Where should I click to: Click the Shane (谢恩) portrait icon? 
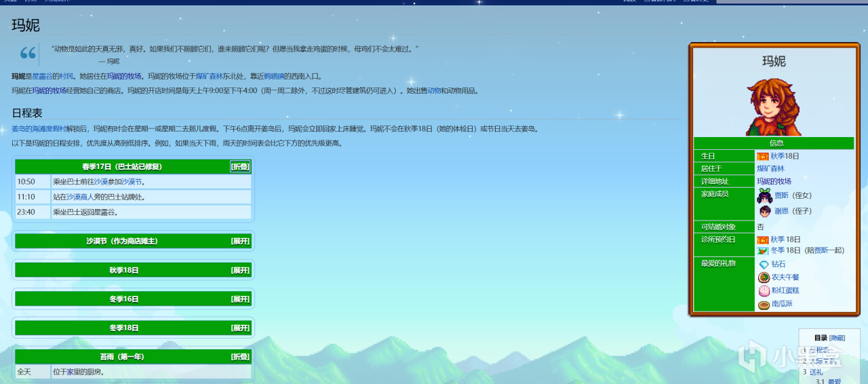coord(765,212)
